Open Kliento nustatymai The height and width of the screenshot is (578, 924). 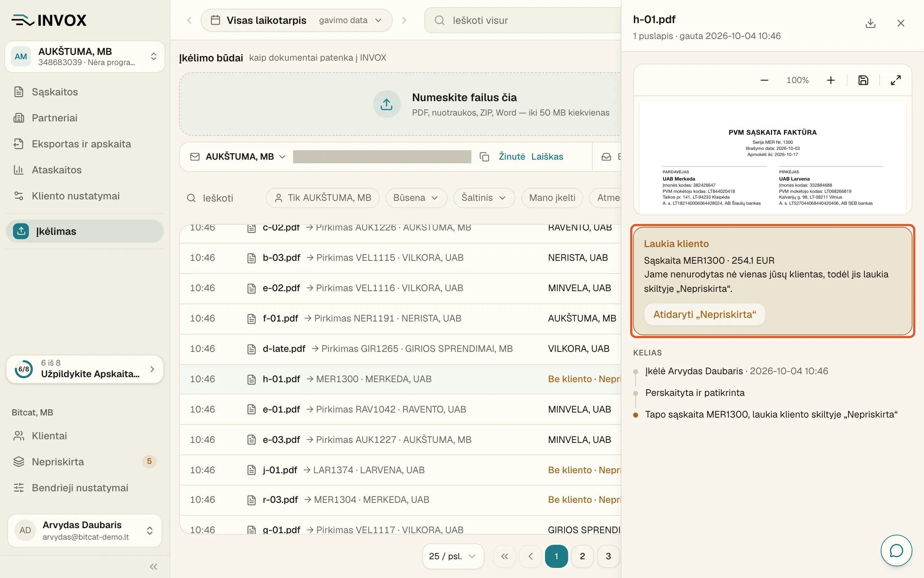pyautogui.click(x=85, y=196)
